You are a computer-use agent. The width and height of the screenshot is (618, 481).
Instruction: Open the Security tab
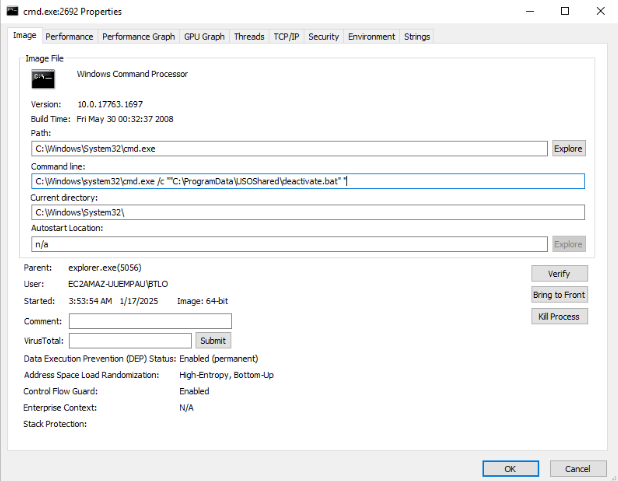tap(323, 37)
